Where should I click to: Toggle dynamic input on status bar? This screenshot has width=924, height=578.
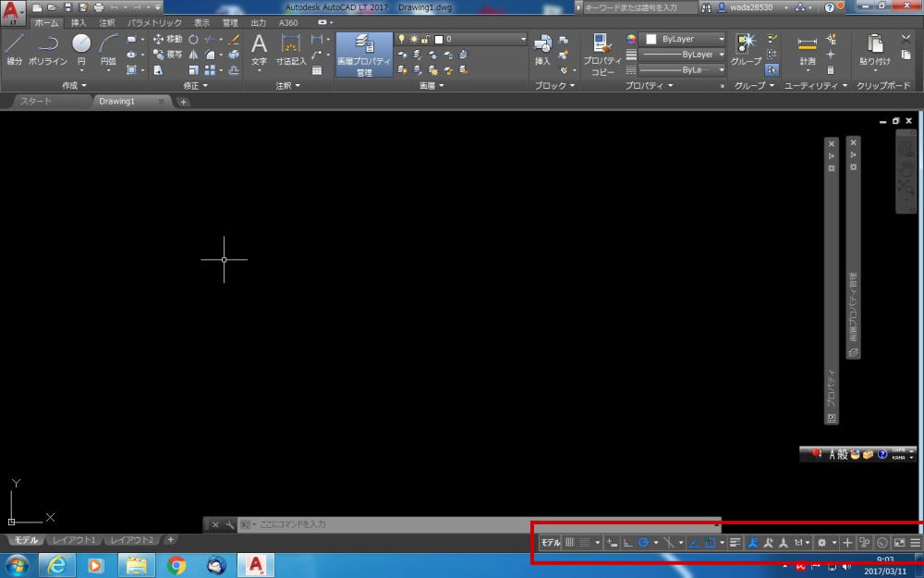pyautogui.click(x=613, y=543)
